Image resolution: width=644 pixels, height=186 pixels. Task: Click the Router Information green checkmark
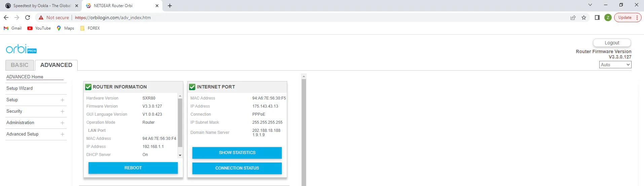(88, 87)
